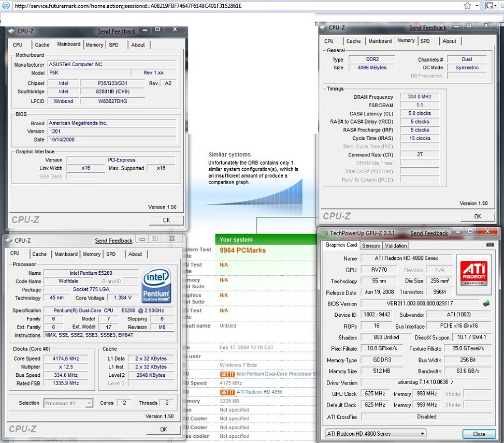The image size is (504, 443).
Task: Open the Validation tab in GPU-Z
Action: click(396, 245)
